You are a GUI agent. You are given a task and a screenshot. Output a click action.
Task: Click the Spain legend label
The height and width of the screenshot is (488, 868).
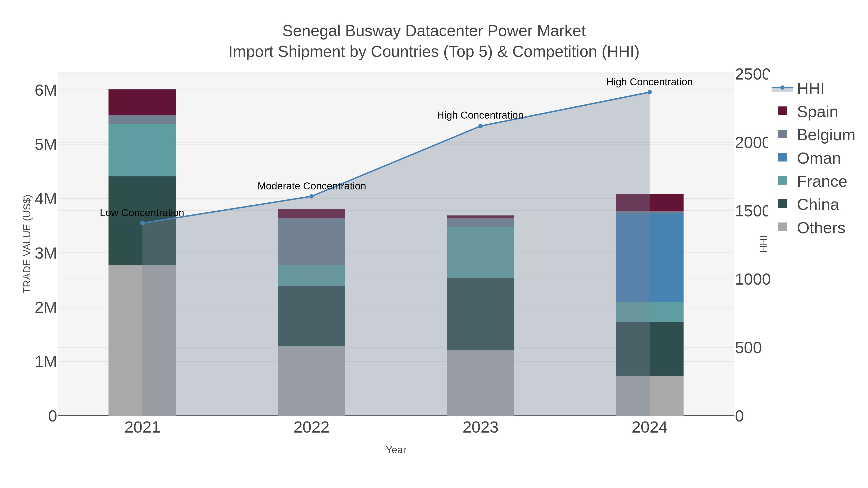click(817, 112)
